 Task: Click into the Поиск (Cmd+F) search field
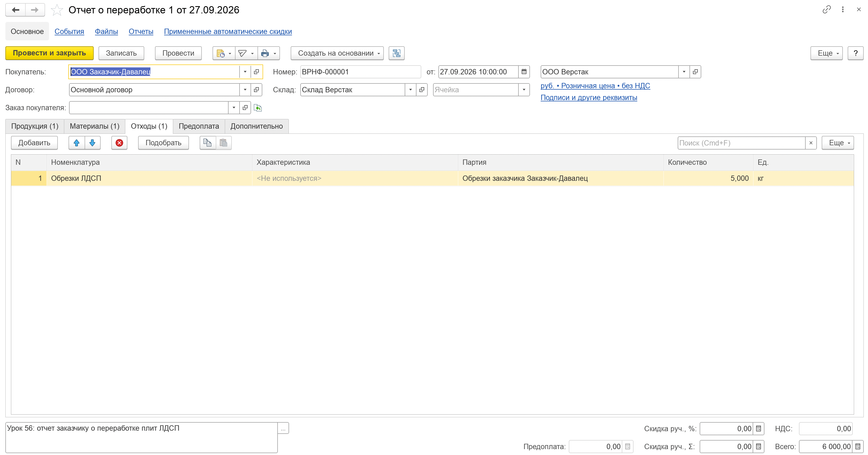[741, 143]
